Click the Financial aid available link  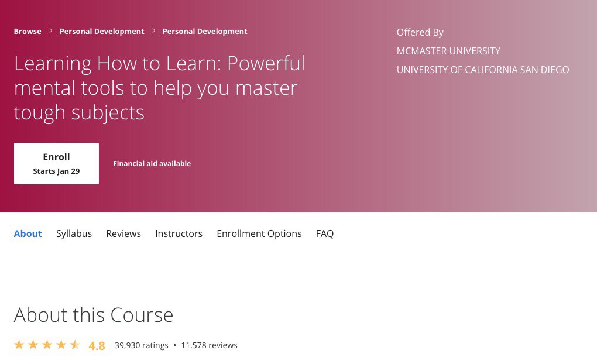pos(152,164)
